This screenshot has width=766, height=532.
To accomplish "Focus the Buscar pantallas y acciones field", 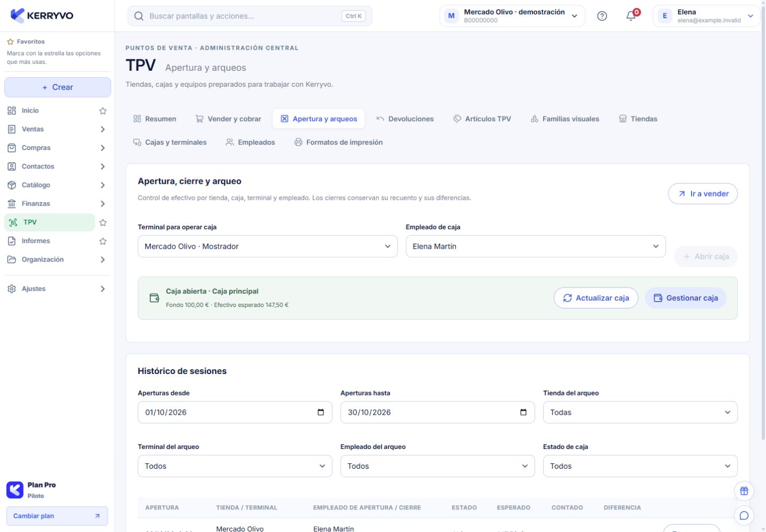I will 250,16.
